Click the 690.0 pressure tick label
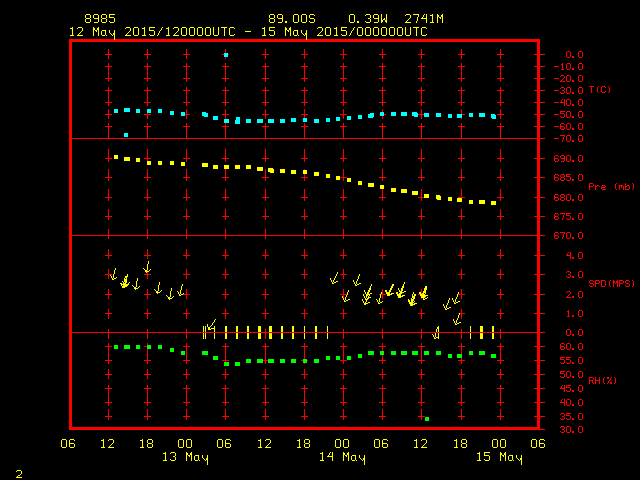 click(569, 158)
